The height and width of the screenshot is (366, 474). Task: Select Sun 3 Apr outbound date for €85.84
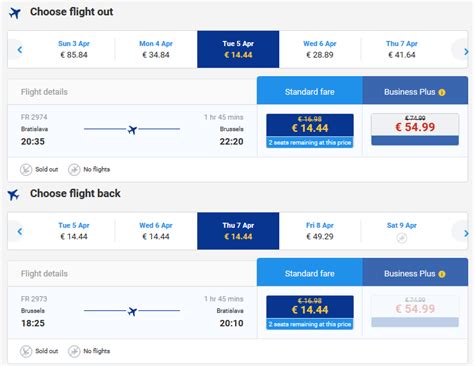coord(74,49)
